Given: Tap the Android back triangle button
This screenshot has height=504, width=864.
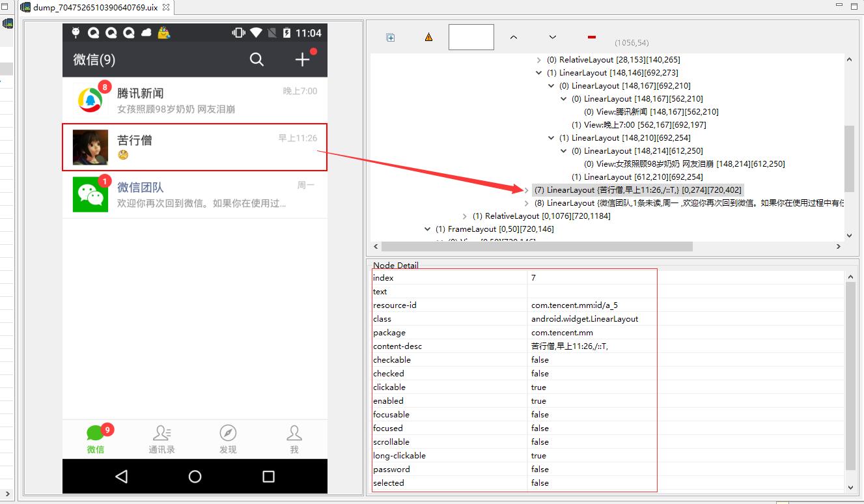Looking at the screenshot, I should [x=121, y=477].
